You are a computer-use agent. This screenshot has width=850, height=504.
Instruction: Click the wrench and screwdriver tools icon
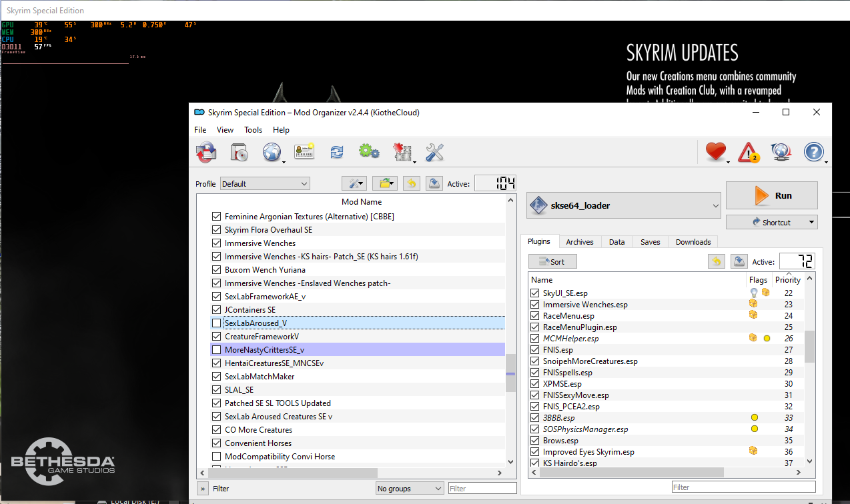coord(434,152)
